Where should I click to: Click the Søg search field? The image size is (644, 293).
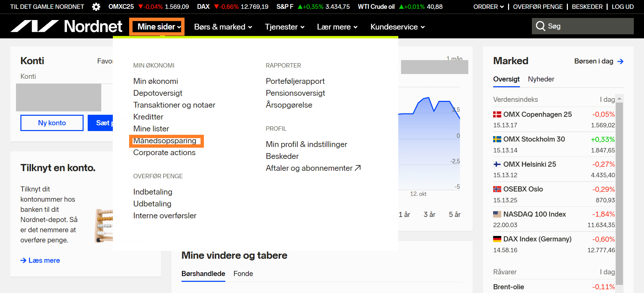tap(583, 26)
